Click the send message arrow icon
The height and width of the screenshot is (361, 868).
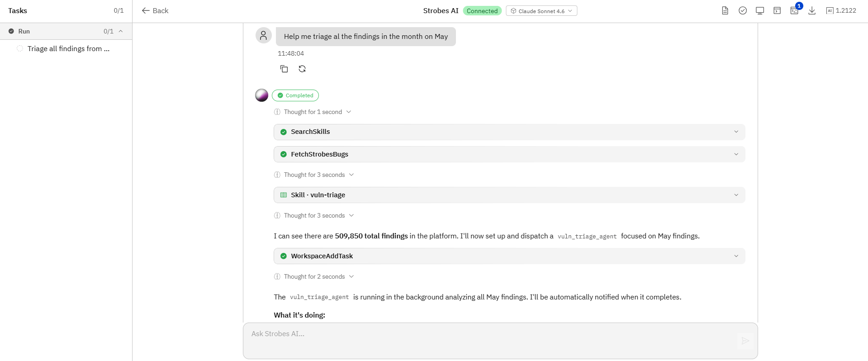point(745,341)
